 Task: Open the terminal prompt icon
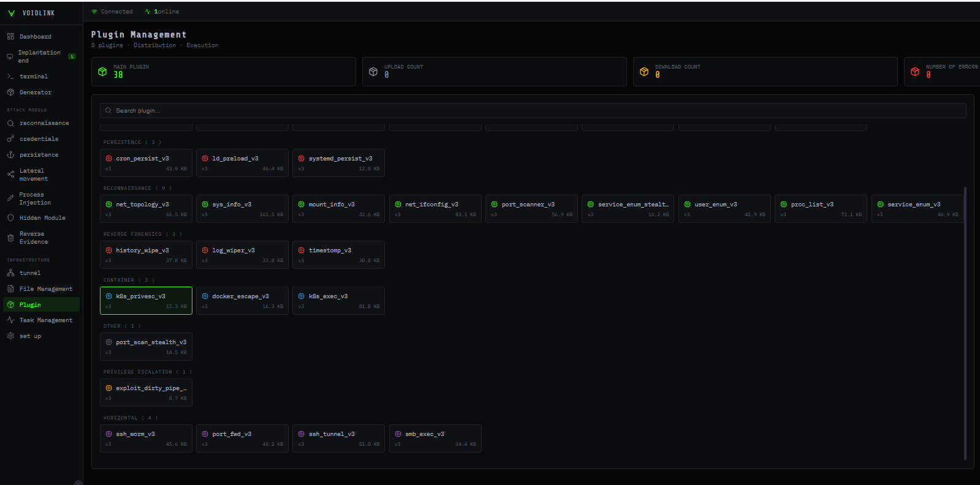coord(10,77)
